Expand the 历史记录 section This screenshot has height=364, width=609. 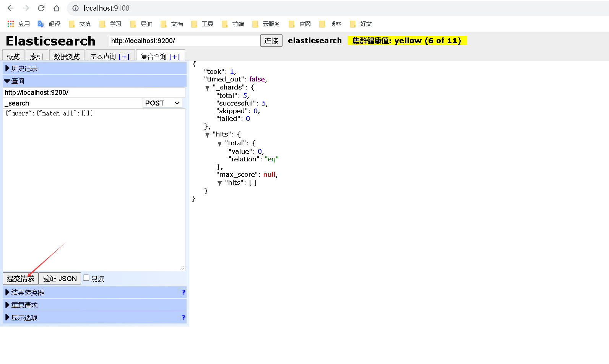(x=94, y=68)
